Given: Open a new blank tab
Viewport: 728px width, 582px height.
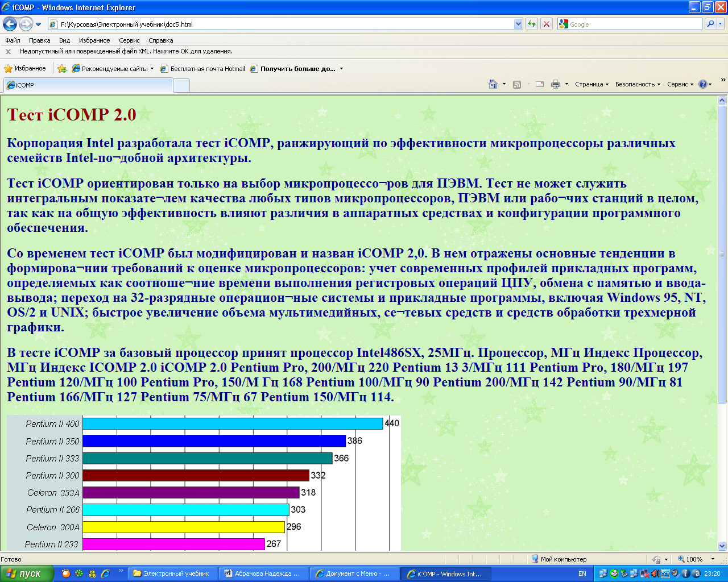Looking at the screenshot, I should tap(181, 85).
